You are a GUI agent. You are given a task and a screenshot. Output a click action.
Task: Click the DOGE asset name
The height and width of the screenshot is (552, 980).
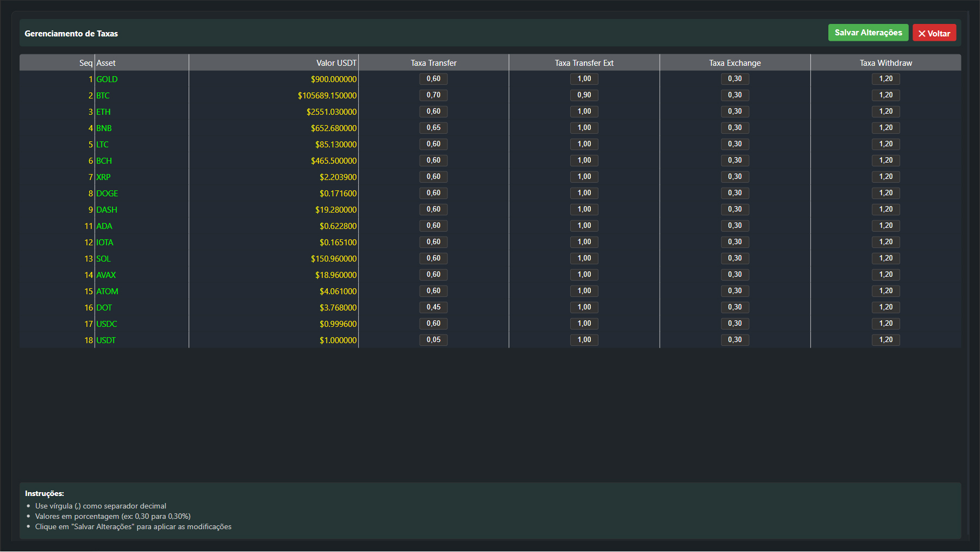(107, 194)
